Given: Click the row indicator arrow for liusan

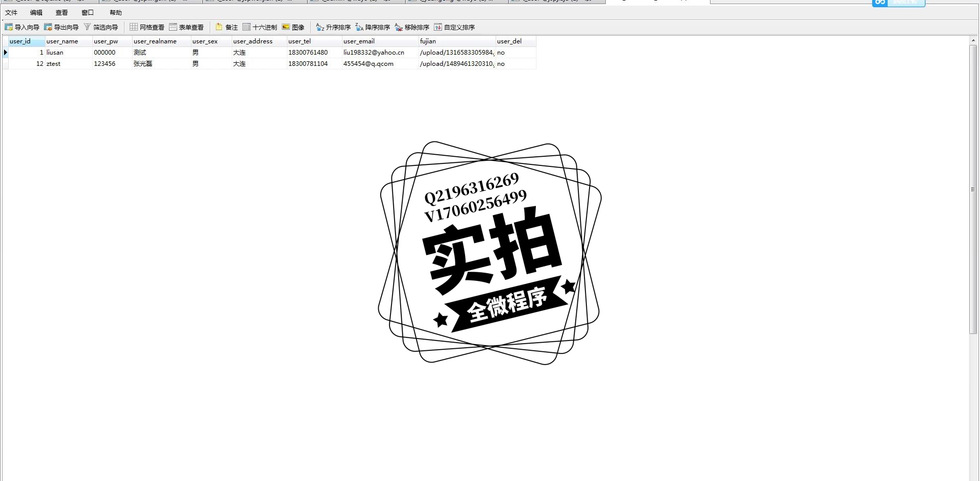Looking at the screenshot, I should 5,53.
